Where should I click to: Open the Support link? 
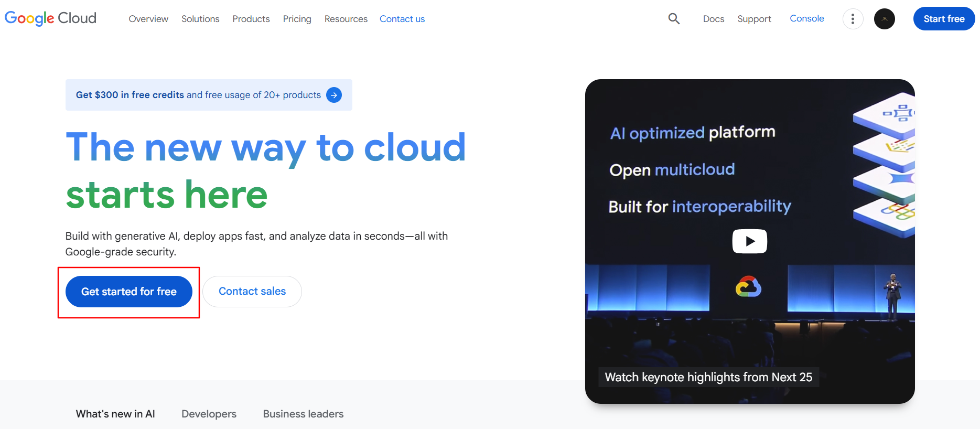tap(754, 19)
